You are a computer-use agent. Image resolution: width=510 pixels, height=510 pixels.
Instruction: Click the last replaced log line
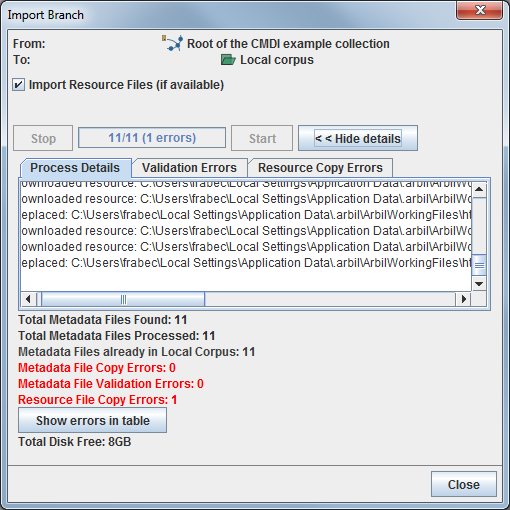coord(246,263)
